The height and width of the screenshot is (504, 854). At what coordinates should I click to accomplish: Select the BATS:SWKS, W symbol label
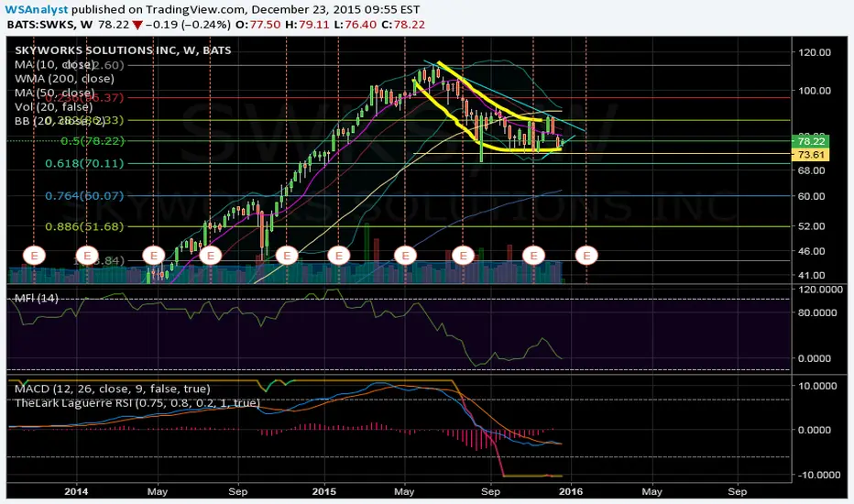49,25
